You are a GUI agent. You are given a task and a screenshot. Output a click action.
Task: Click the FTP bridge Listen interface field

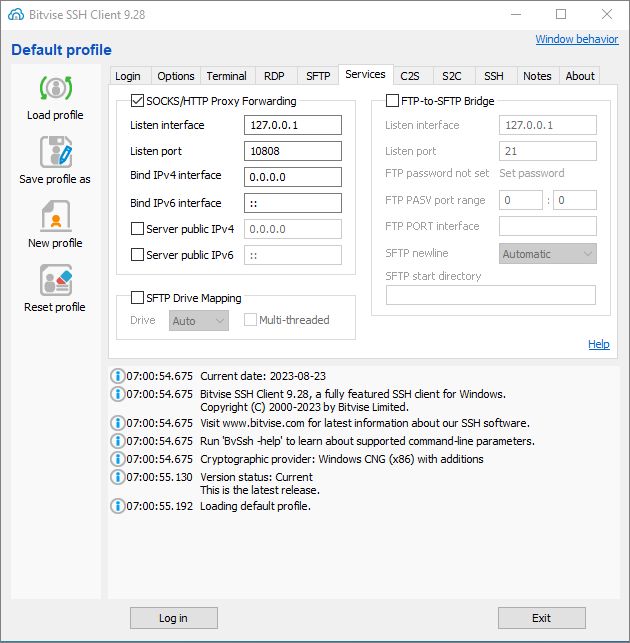pyautogui.click(x=548, y=125)
